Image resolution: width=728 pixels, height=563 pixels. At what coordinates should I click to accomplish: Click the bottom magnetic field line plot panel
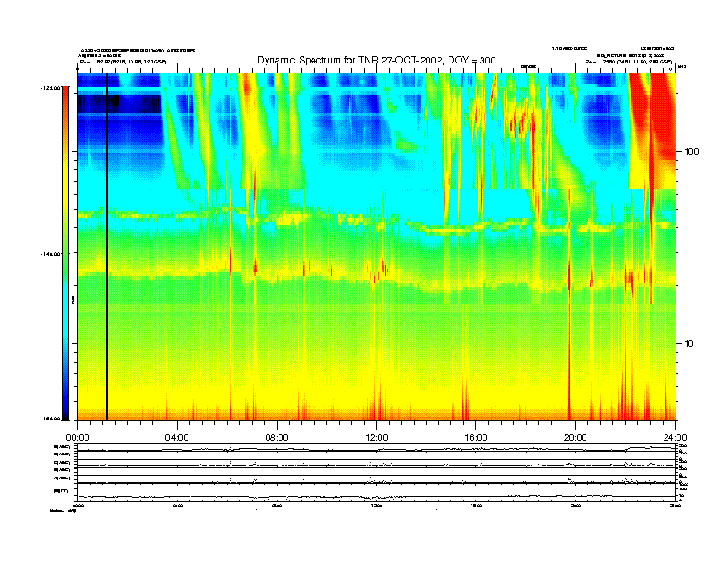click(377, 492)
